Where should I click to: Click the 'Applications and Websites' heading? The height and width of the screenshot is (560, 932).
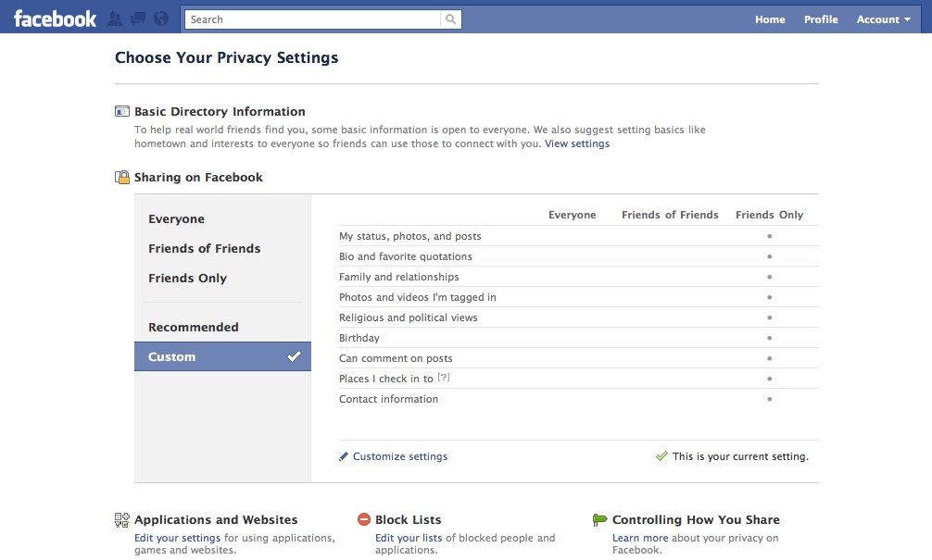point(216,519)
